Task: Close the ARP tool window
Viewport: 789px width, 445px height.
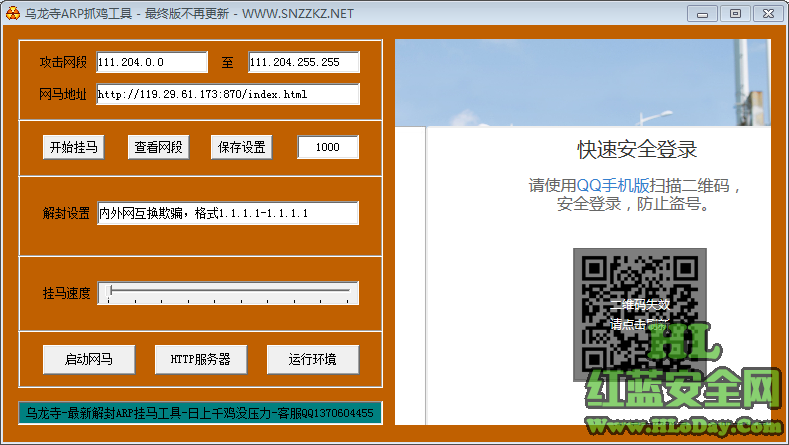Action: [x=768, y=14]
